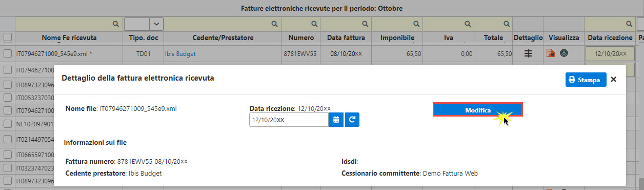Toggle the select-all checkbox in table header
644x190 pixels.
point(7,37)
